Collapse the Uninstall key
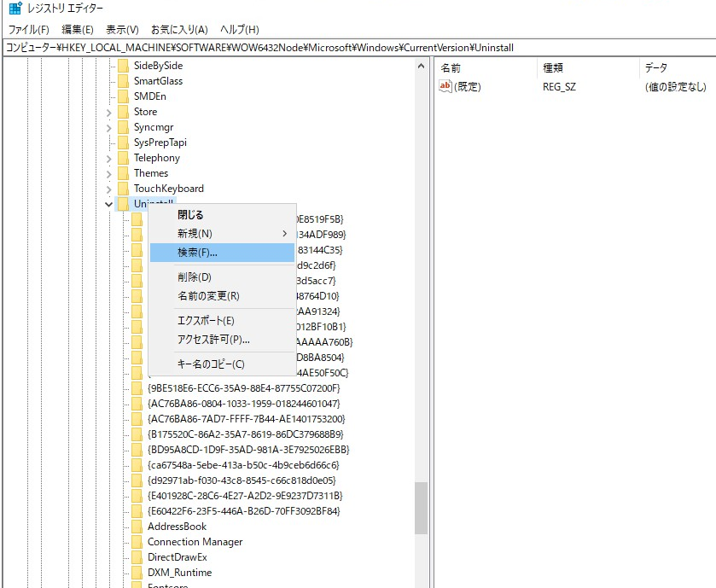Image resolution: width=716 pixels, height=588 pixels. (108, 204)
